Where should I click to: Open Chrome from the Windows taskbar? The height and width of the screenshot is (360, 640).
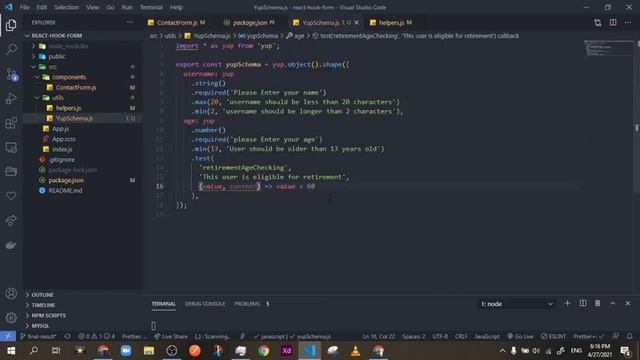pos(264,351)
